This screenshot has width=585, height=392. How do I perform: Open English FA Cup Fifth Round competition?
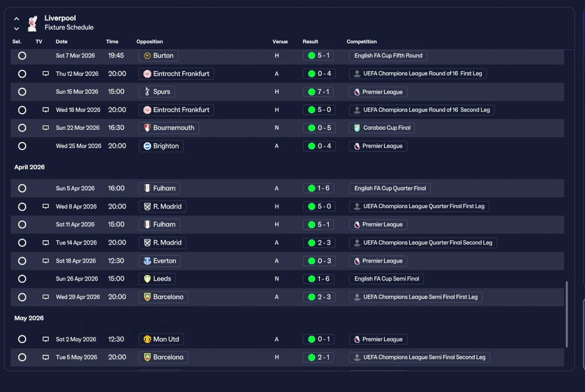[x=388, y=56]
